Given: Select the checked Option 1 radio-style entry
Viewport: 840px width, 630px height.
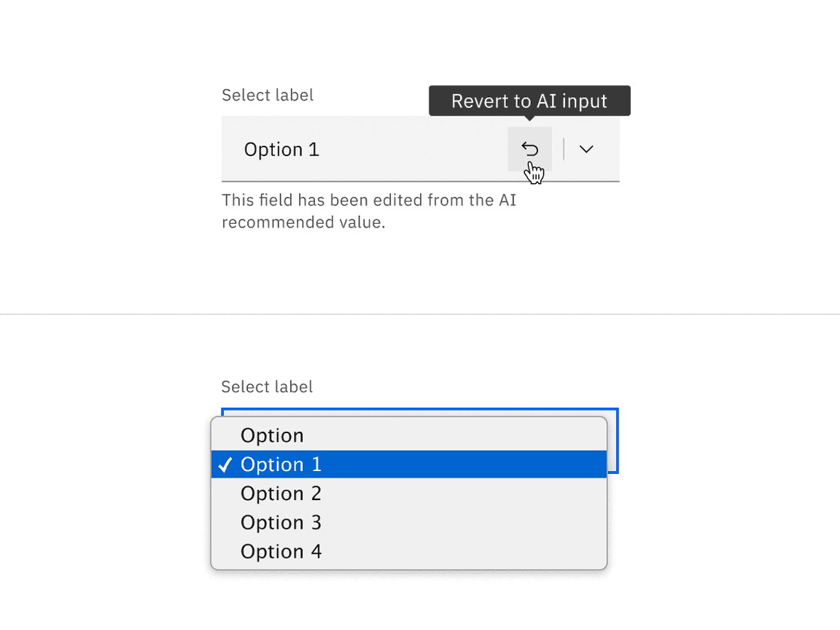Looking at the screenshot, I should (x=281, y=464).
